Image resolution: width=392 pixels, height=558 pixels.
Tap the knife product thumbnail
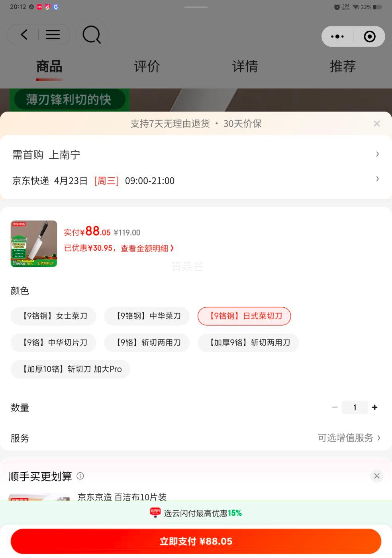coord(34,244)
